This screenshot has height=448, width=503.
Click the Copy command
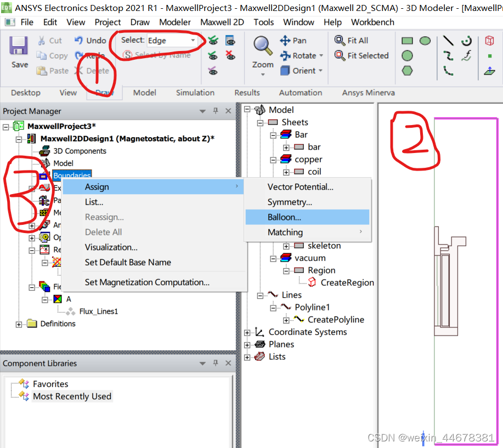click(52, 55)
